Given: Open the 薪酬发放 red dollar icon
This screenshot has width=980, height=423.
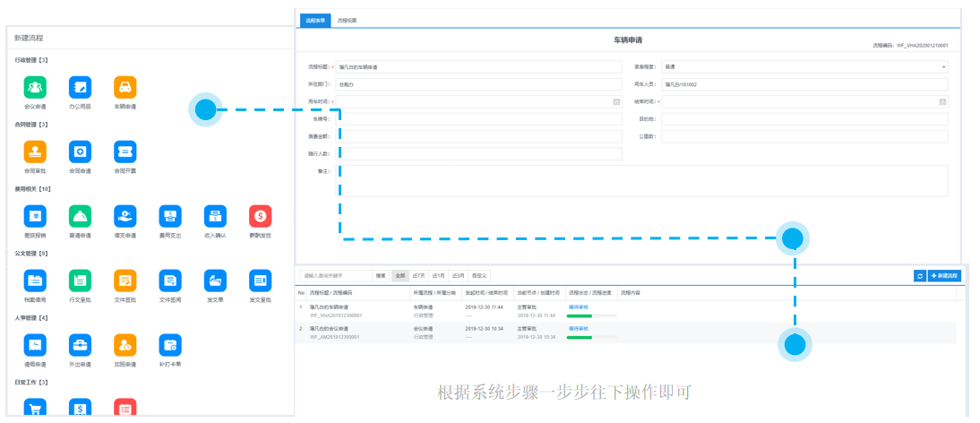Looking at the screenshot, I should (261, 216).
